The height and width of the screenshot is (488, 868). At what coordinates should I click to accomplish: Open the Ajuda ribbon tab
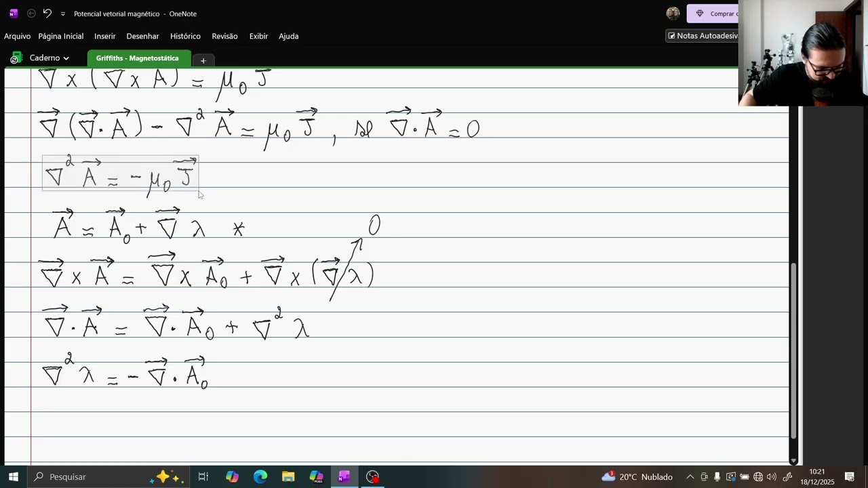pyautogui.click(x=289, y=36)
